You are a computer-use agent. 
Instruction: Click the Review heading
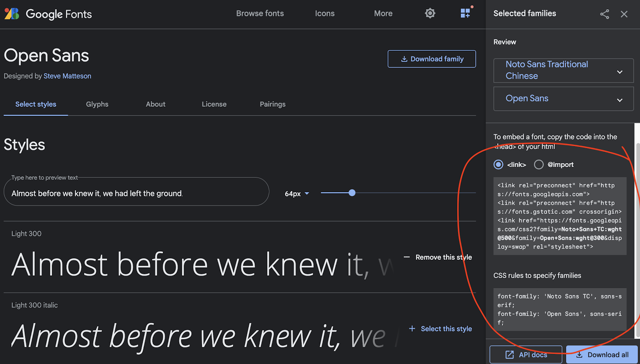pyautogui.click(x=505, y=42)
